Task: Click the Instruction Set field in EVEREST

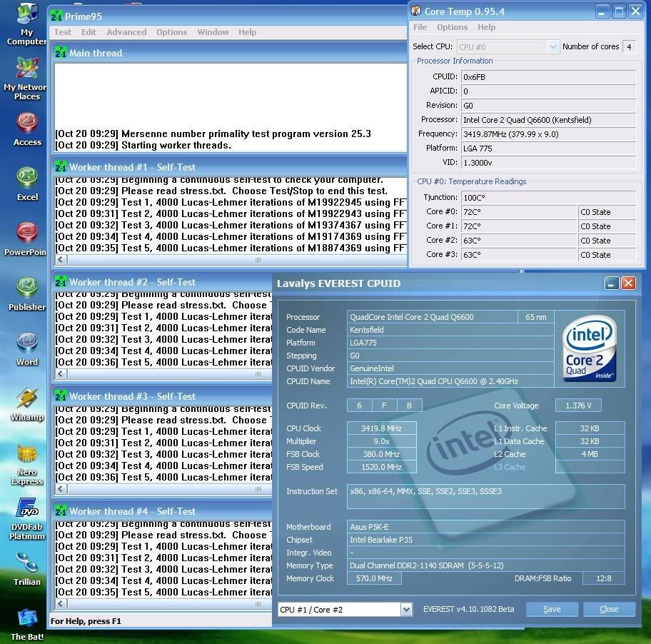Action: 486,496
